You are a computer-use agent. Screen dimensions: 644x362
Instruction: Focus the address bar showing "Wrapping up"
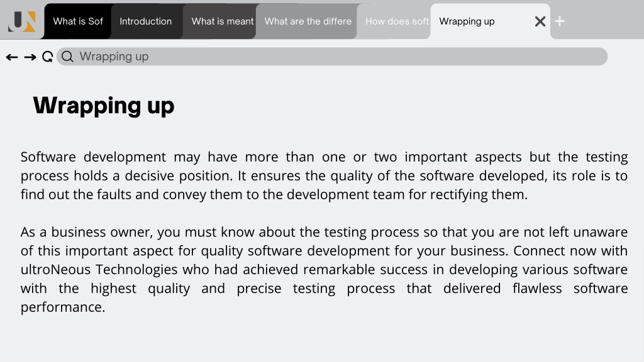tap(332, 57)
